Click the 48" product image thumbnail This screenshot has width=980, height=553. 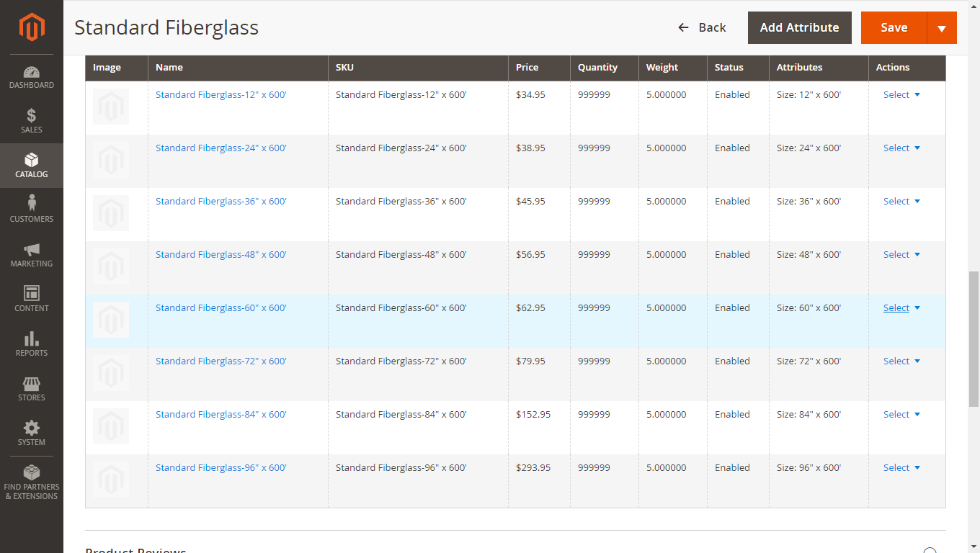[111, 266]
